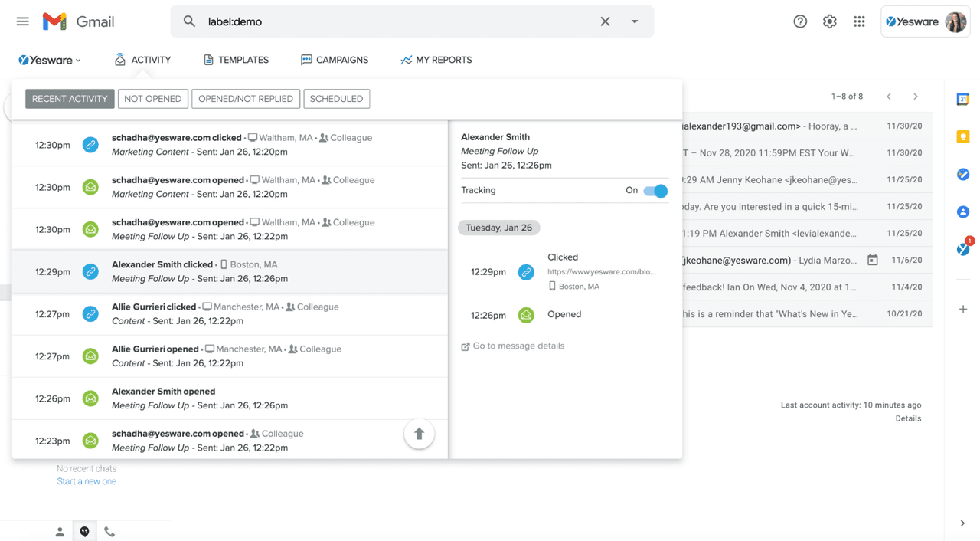The image size is (980, 541).
Task: Open Gmail settings gear
Action: (x=829, y=21)
